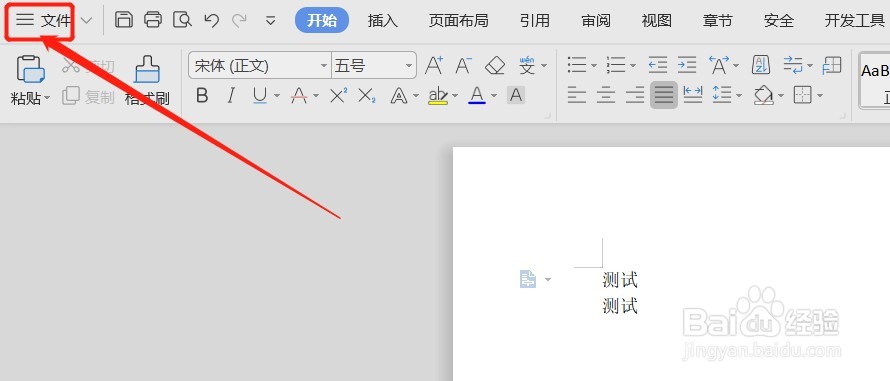890x381 pixels.
Task: Toggle underline formatting
Action: [x=260, y=95]
